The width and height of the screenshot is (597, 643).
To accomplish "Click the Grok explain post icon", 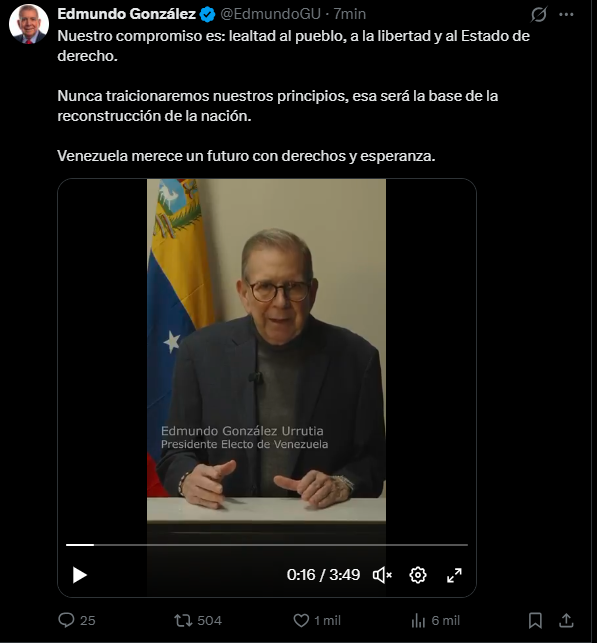I will click(538, 15).
